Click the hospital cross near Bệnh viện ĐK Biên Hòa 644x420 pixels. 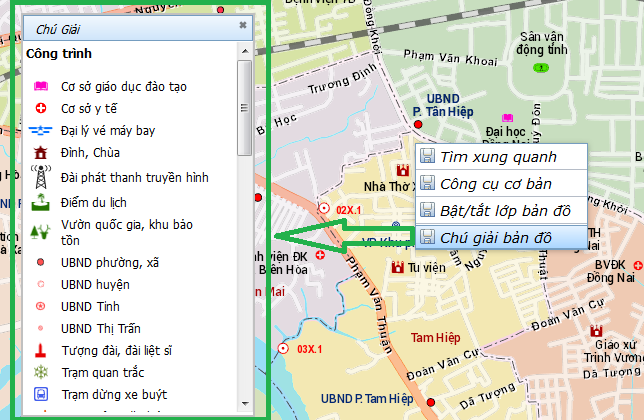(320, 255)
